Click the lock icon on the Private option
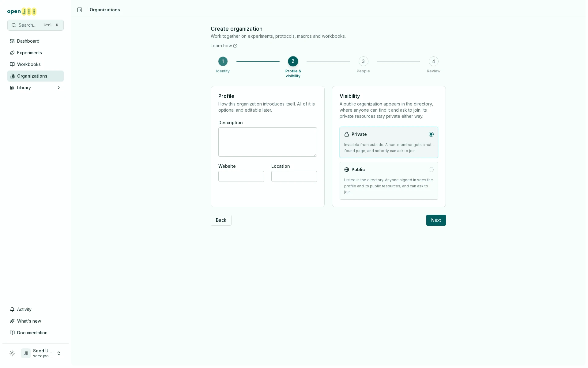 [x=347, y=134]
